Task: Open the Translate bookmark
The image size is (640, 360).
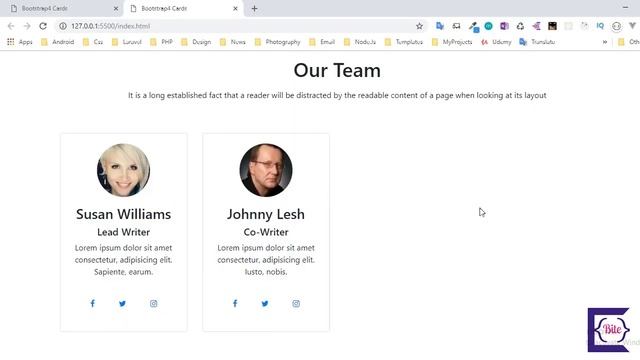Action: click(537, 42)
